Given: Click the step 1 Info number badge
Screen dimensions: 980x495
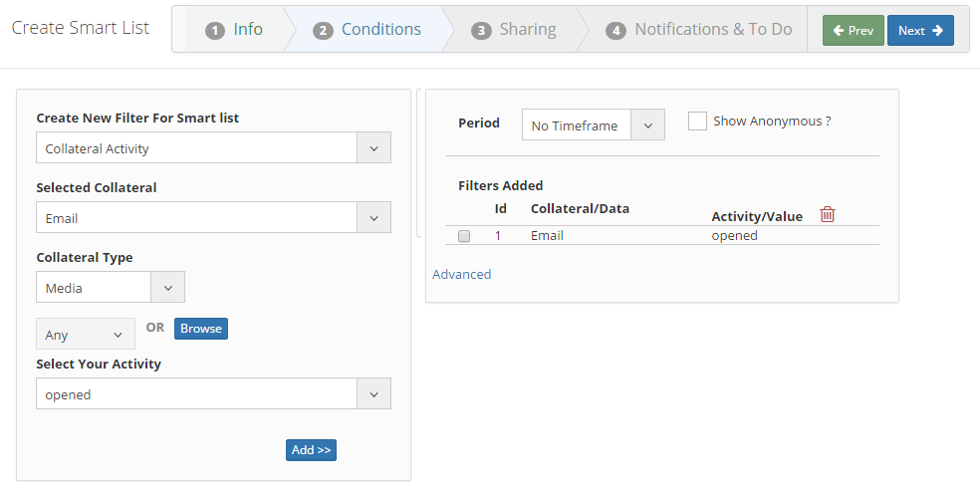Looking at the screenshot, I should (x=215, y=31).
